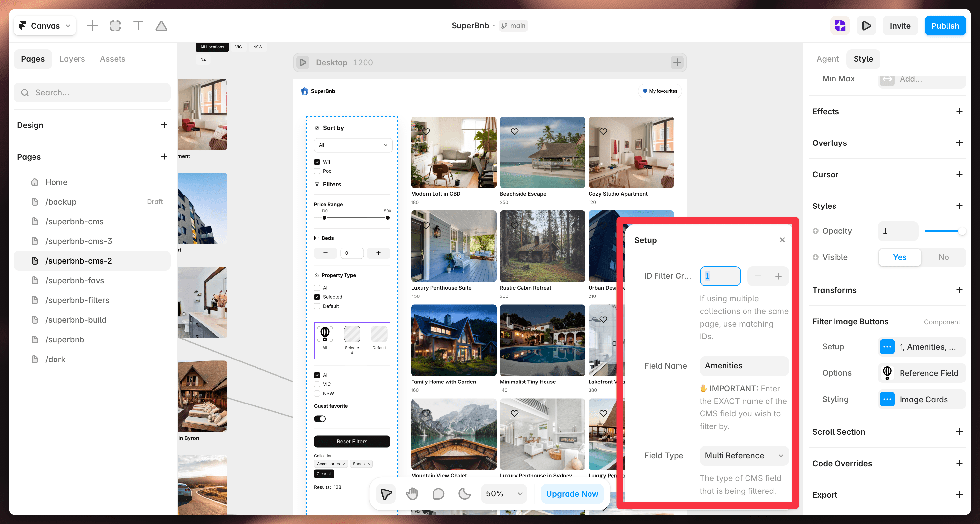Click heart icon on Mountain View Chalet card
980x524 pixels.
tap(426, 413)
